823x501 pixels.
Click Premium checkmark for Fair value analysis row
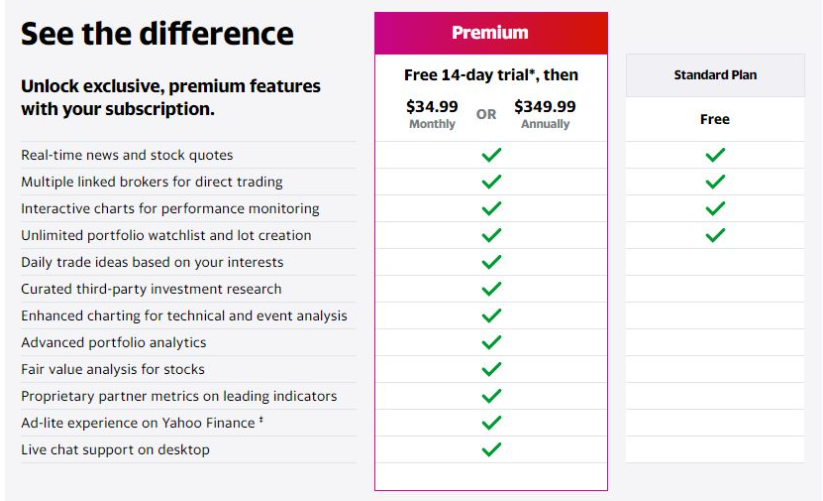[491, 369]
